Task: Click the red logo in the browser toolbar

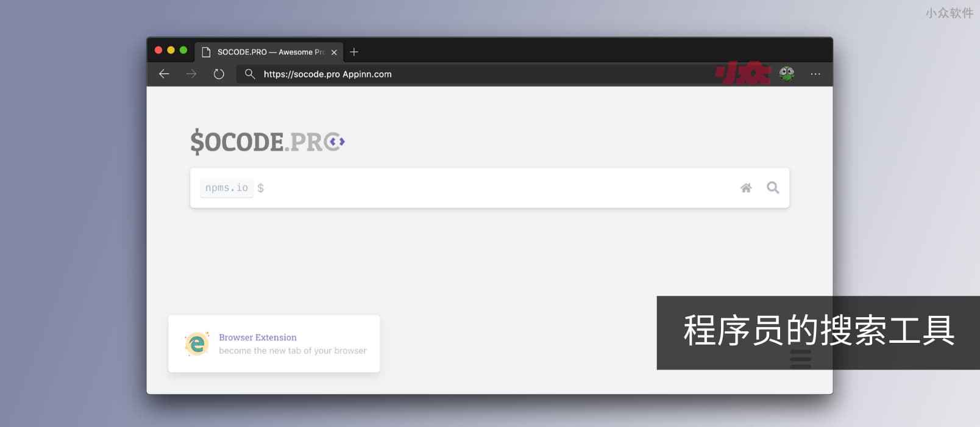Action: click(x=742, y=74)
